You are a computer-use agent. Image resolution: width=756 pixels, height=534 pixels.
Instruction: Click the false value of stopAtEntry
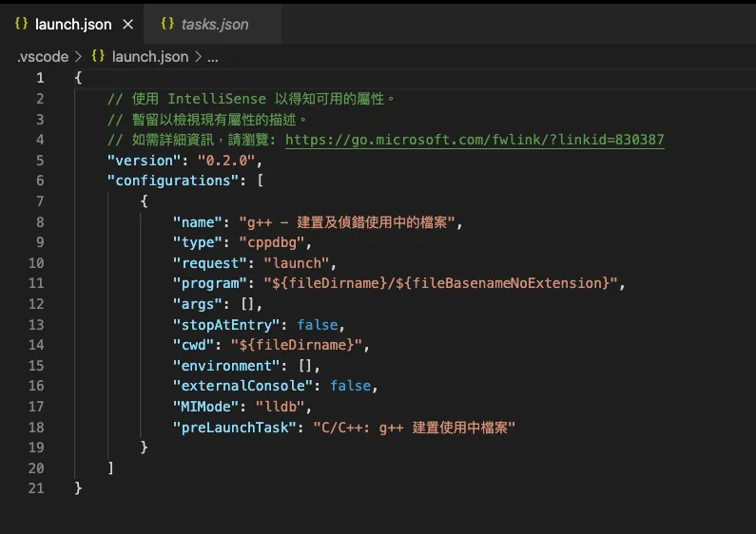(x=316, y=325)
